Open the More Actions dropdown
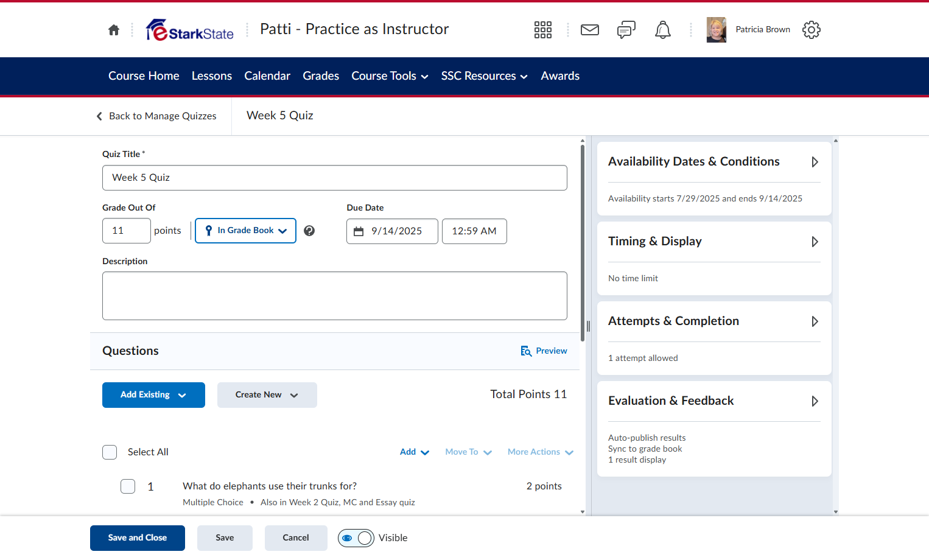Viewport: 929px width, 560px height. (541, 452)
